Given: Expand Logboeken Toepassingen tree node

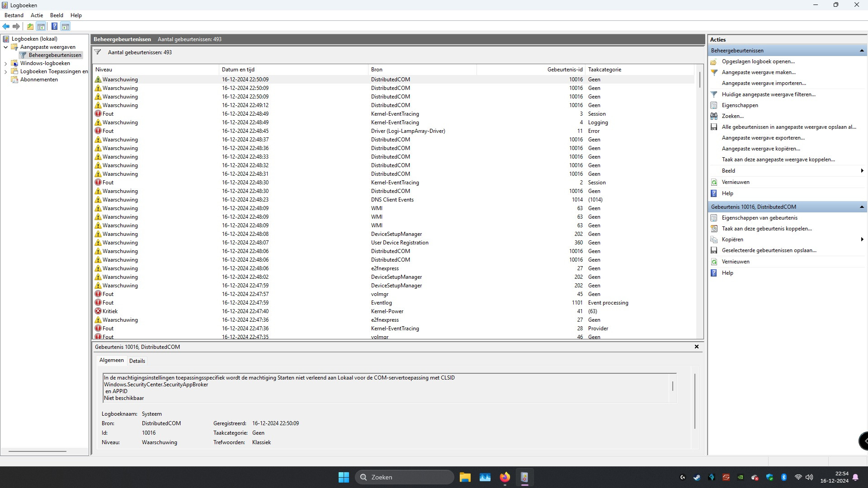Looking at the screenshot, I should pyautogui.click(x=5, y=72).
